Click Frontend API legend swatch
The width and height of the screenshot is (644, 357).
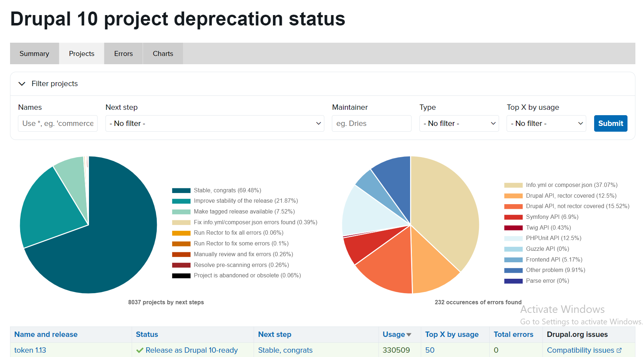tap(513, 260)
